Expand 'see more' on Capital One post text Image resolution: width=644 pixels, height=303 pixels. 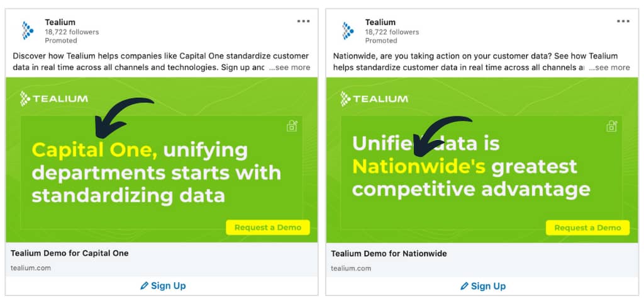pyautogui.click(x=289, y=67)
